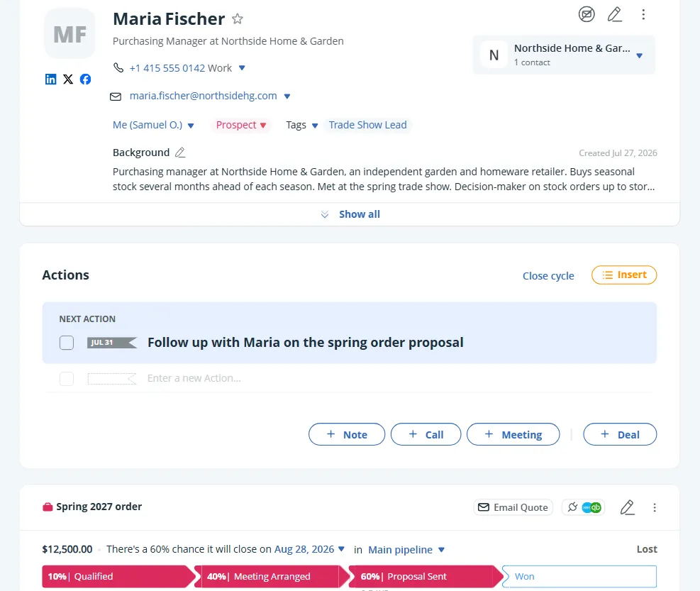700x591 pixels.
Task: Click the Insert button
Action: pyautogui.click(x=624, y=275)
